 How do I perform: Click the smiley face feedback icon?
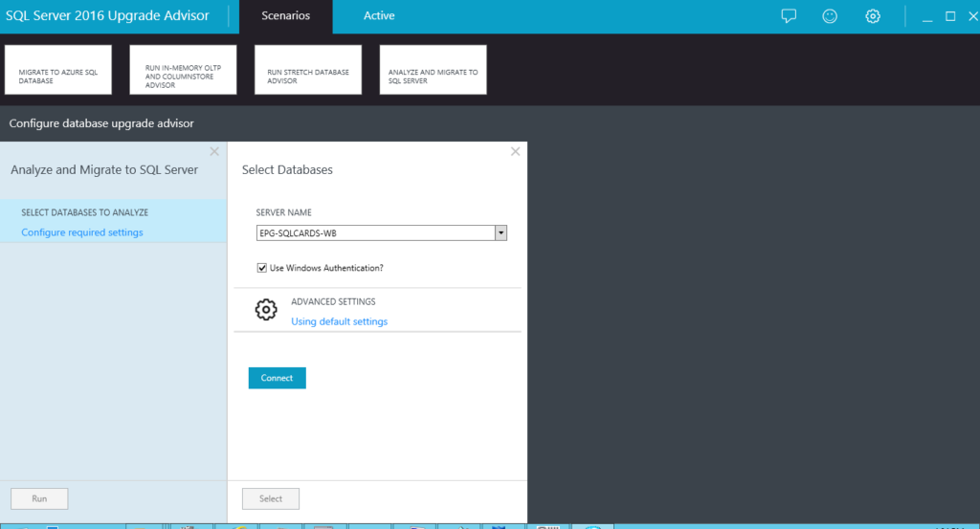(x=830, y=16)
